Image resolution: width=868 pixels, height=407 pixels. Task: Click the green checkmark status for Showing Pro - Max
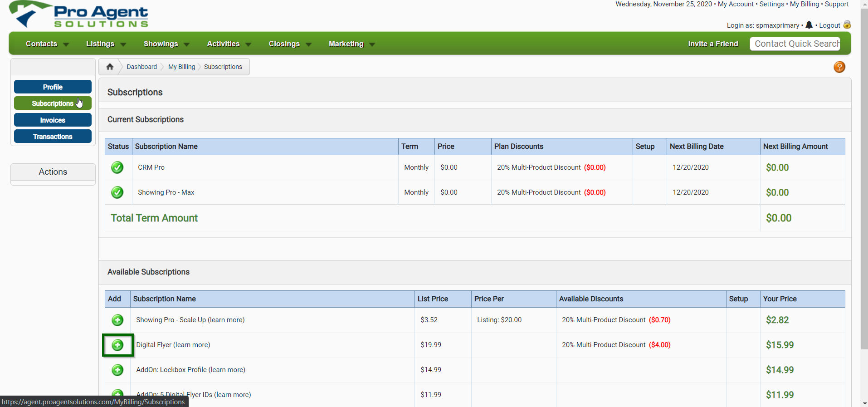[117, 192]
